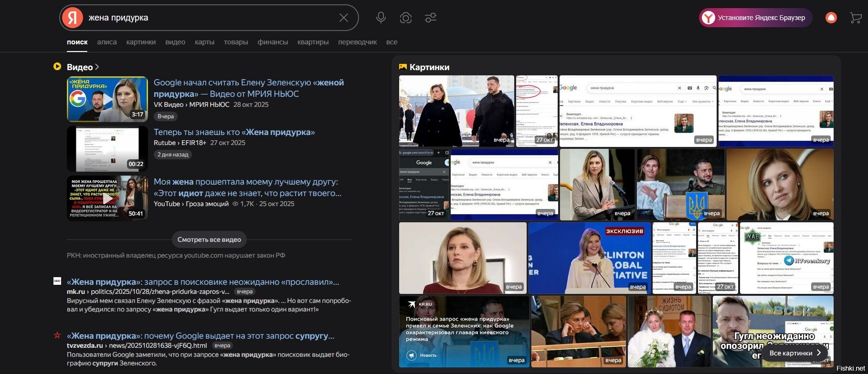Open image search via the camera icon
Image resolution: width=868 pixels, height=374 pixels.
405,18
